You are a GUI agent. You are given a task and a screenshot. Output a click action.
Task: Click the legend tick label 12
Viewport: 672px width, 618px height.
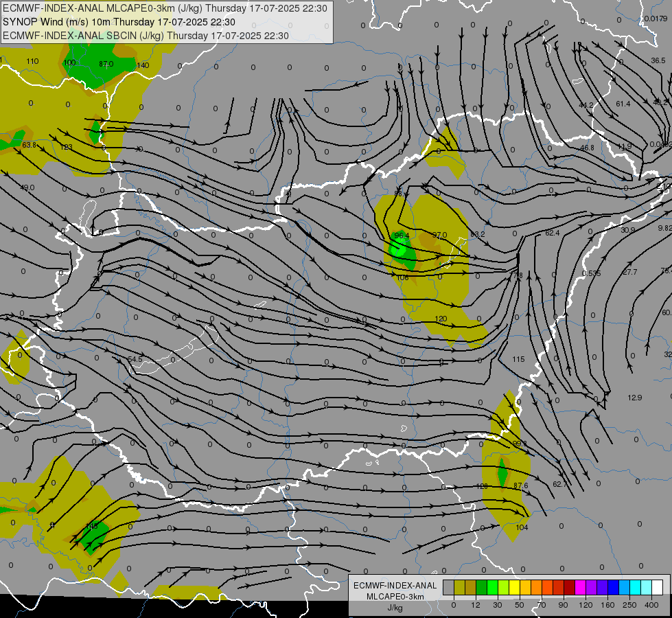[476, 605]
